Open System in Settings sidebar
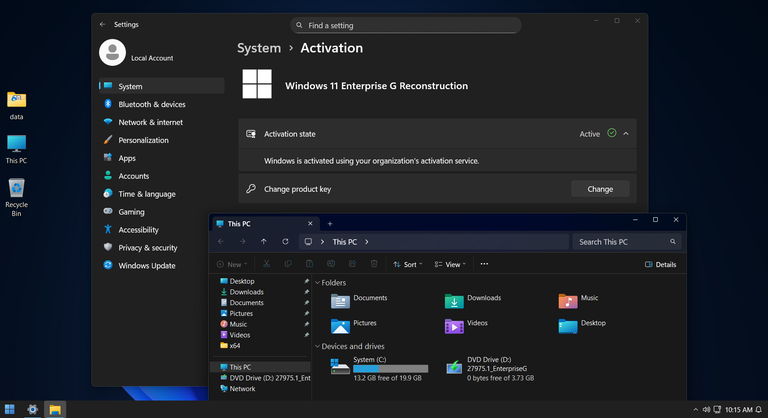 pos(162,86)
